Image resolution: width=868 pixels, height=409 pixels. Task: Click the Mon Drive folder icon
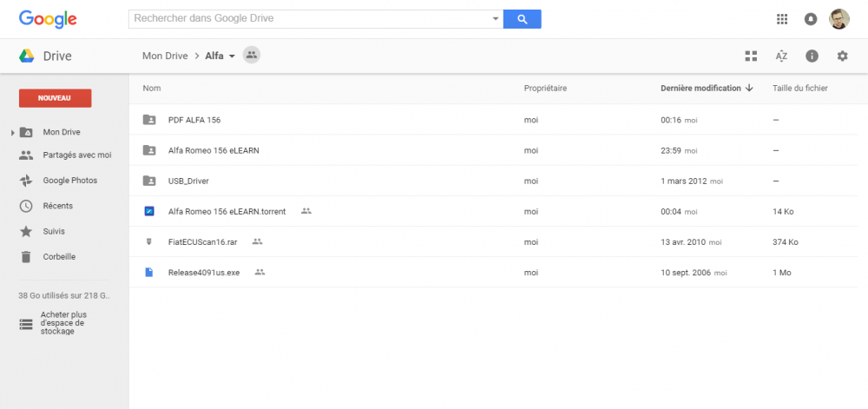[26, 132]
